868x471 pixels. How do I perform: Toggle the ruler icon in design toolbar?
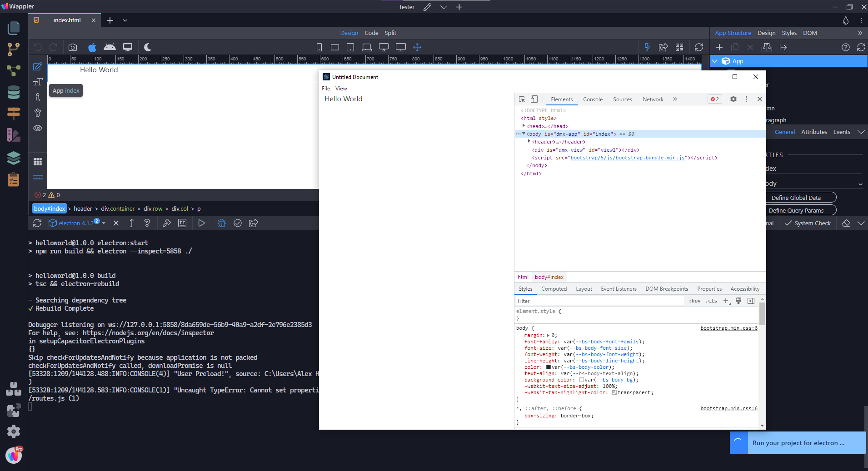click(x=38, y=177)
